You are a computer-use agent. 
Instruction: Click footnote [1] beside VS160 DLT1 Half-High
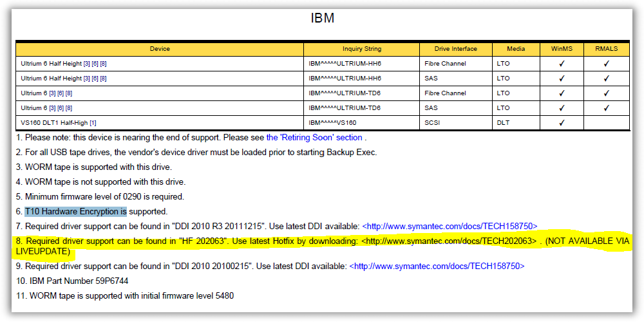click(93, 122)
